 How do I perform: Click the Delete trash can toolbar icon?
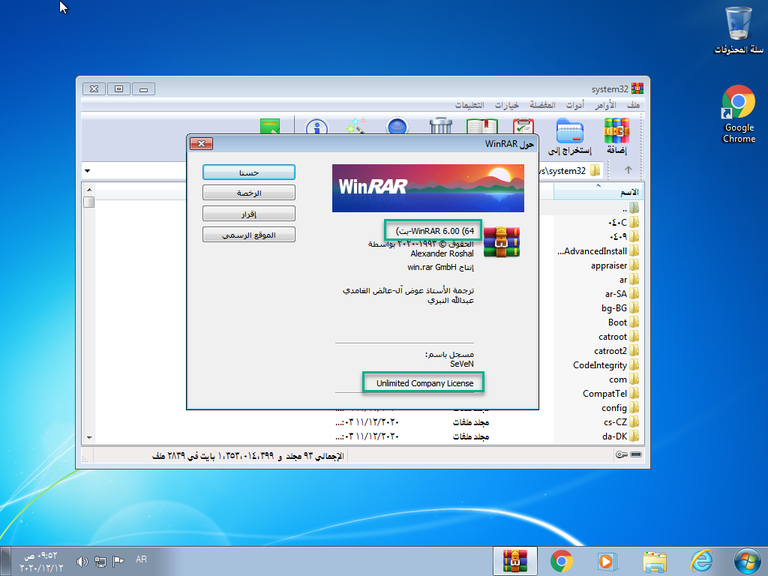pos(441,126)
